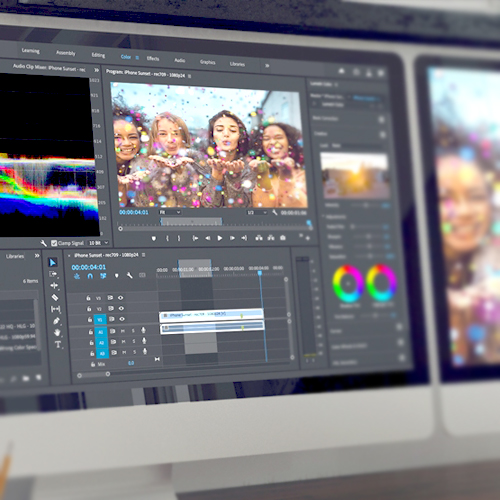Toggle Linked Selection in timeline header
500x500 pixels.
pyautogui.click(x=103, y=276)
